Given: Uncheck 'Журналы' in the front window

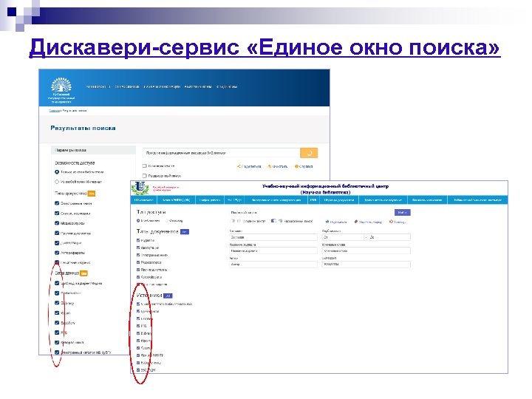Looking at the screenshot, I should coord(138,240).
